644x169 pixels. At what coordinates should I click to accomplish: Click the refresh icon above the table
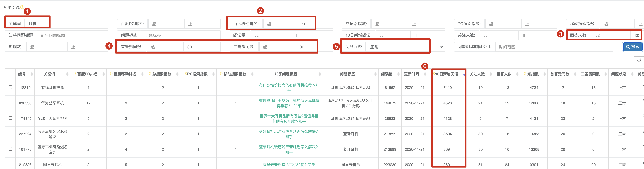[x=639, y=60]
